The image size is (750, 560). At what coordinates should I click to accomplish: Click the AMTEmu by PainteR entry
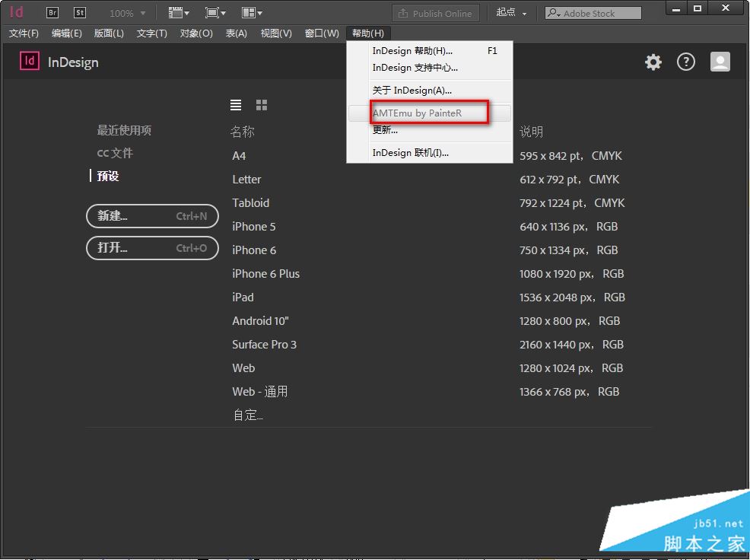tap(430, 113)
